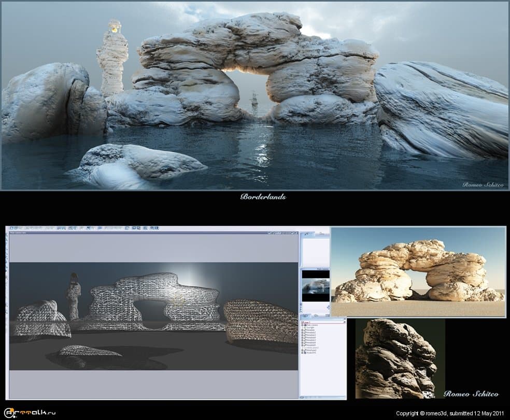Open the first tab icon above the layer list
This screenshot has height=420, width=510.
point(306,315)
